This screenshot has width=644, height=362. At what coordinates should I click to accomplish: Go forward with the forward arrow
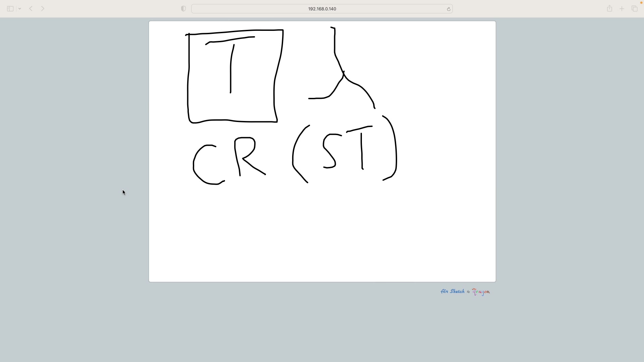(x=43, y=9)
